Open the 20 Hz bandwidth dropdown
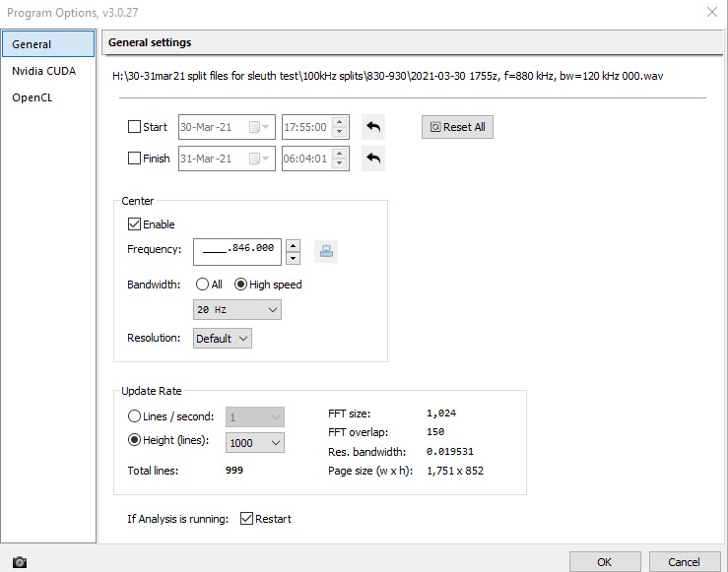The height and width of the screenshot is (572, 728). point(236,310)
